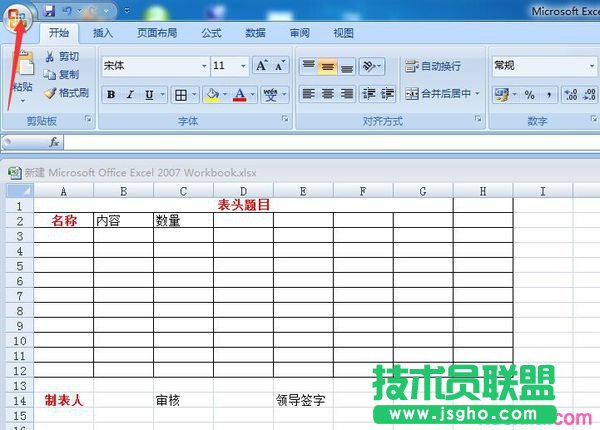The width and height of the screenshot is (600, 430).
Task: Enable 自动换行 wrap text
Action: tap(433, 66)
